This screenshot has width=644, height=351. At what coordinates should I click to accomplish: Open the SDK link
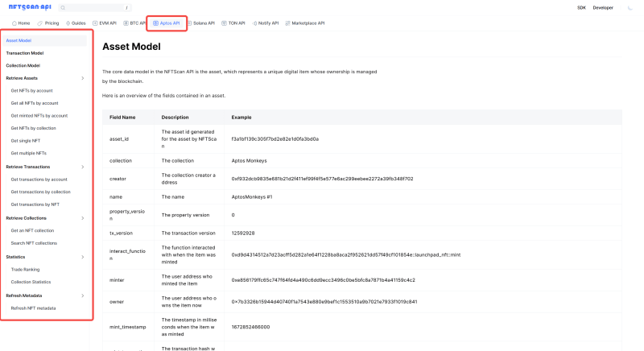(x=581, y=8)
